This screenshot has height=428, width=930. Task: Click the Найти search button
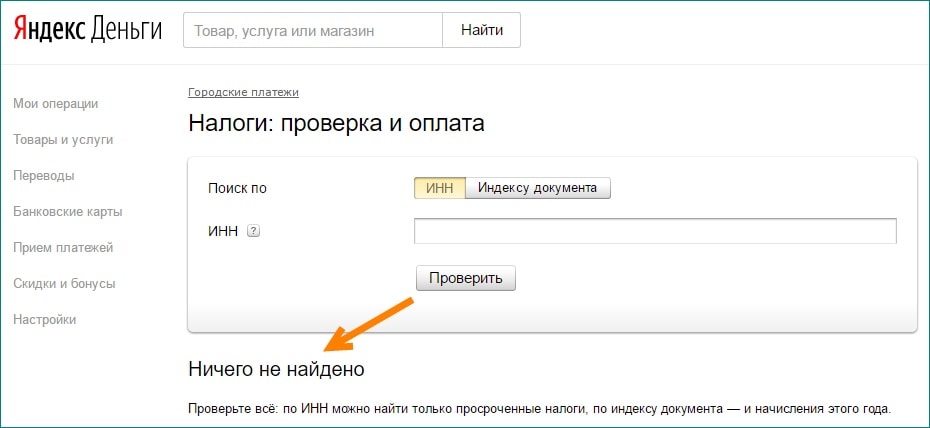click(482, 30)
